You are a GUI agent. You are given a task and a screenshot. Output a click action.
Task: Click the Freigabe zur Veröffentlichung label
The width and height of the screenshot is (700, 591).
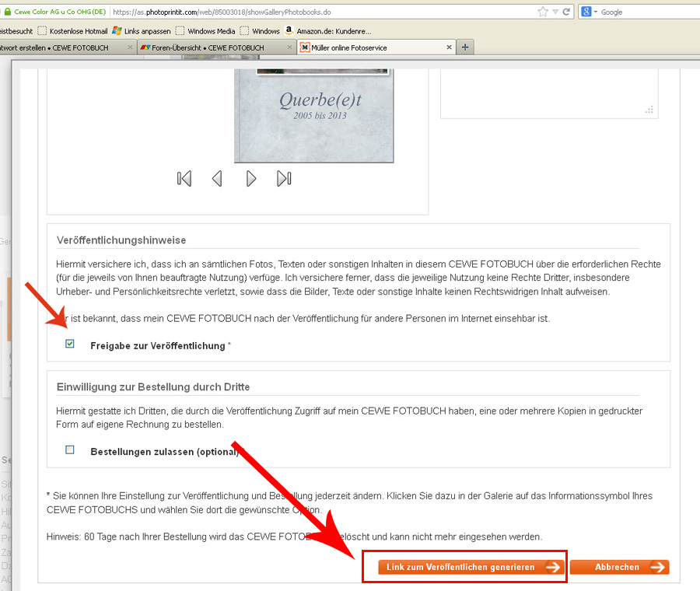point(158,345)
